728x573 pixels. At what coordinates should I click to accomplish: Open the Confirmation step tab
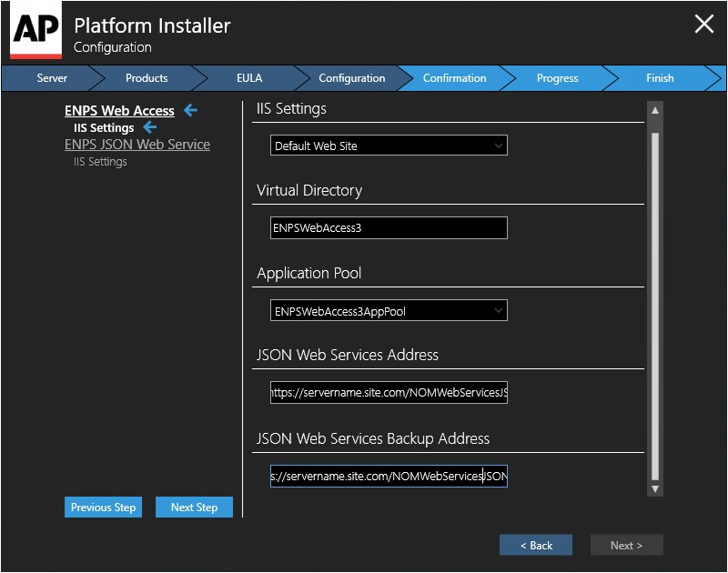(x=454, y=78)
